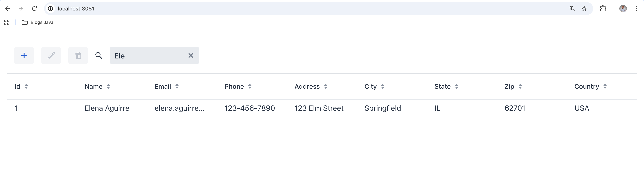Image resolution: width=644 pixels, height=186 pixels.
Task: Click the pencil edit button
Action: coord(51,55)
